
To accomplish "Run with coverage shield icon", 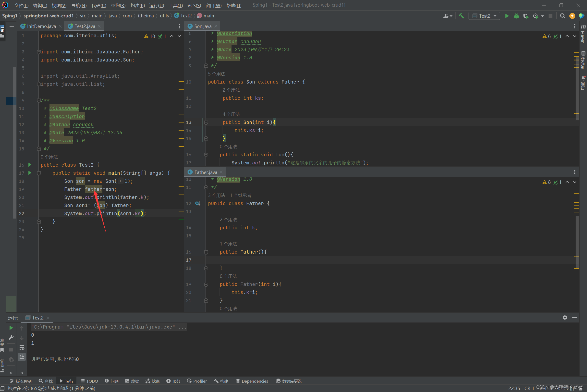I will click(x=526, y=16).
